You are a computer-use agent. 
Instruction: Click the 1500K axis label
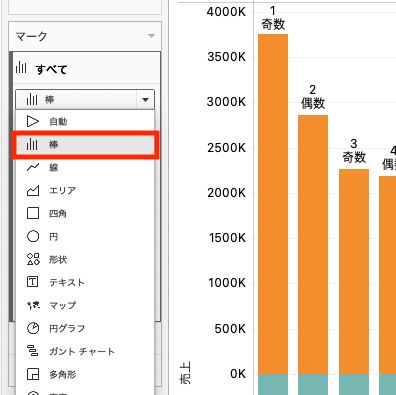(x=227, y=238)
